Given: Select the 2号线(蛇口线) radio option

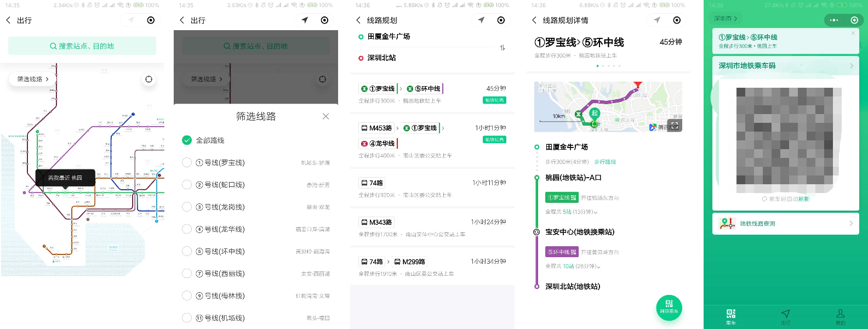Looking at the screenshot, I should [x=187, y=185].
